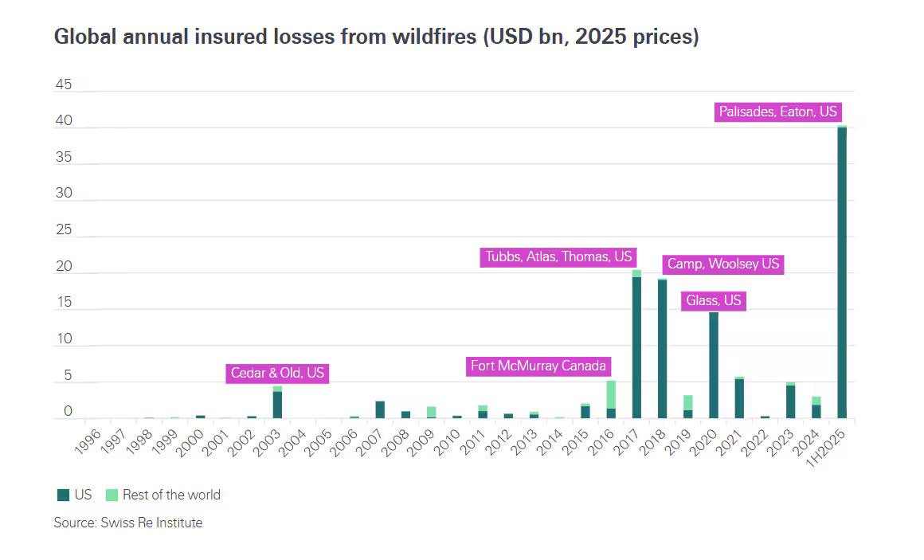
Task: Select the 2020 bar
Action: point(714,366)
